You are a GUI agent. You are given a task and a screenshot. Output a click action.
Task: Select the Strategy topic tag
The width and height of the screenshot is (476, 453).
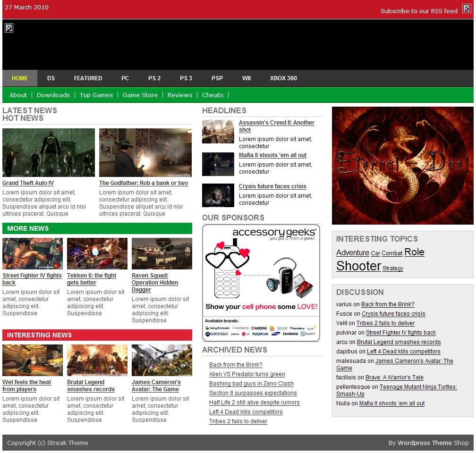click(x=393, y=268)
